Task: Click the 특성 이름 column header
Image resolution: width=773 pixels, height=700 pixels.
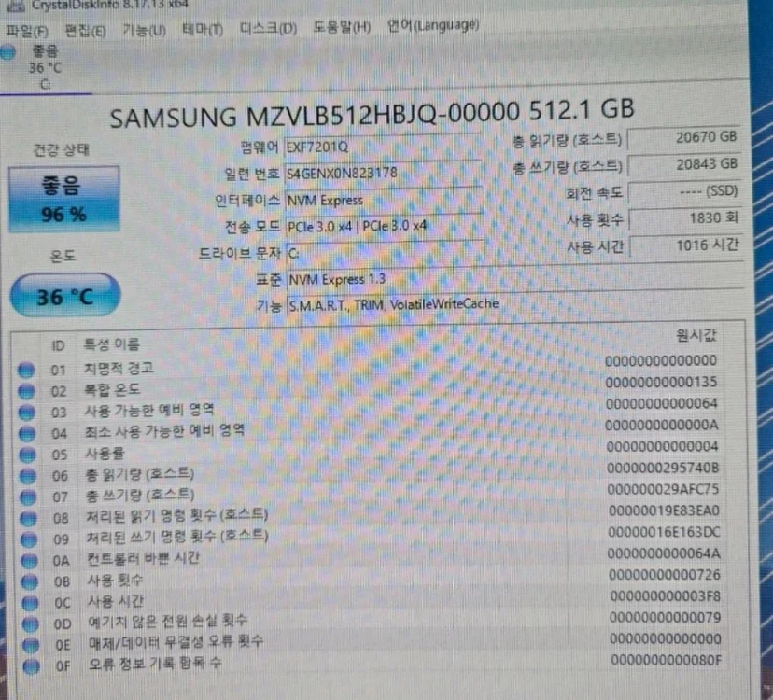Action: (x=112, y=344)
